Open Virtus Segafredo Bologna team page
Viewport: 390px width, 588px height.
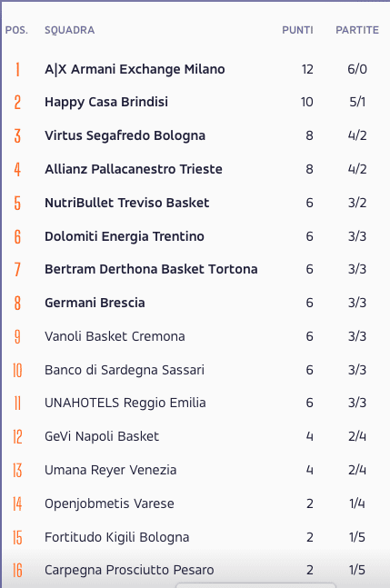(x=125, y=135)
